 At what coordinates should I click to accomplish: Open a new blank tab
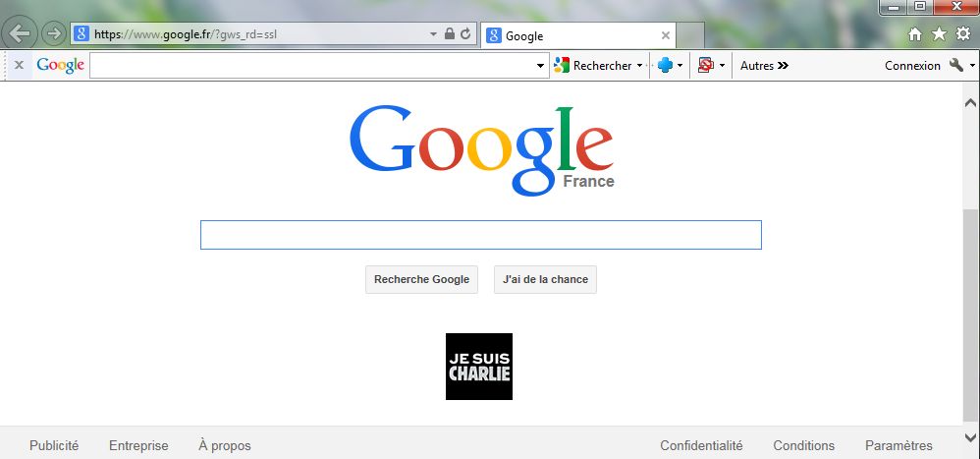point(690,35)
